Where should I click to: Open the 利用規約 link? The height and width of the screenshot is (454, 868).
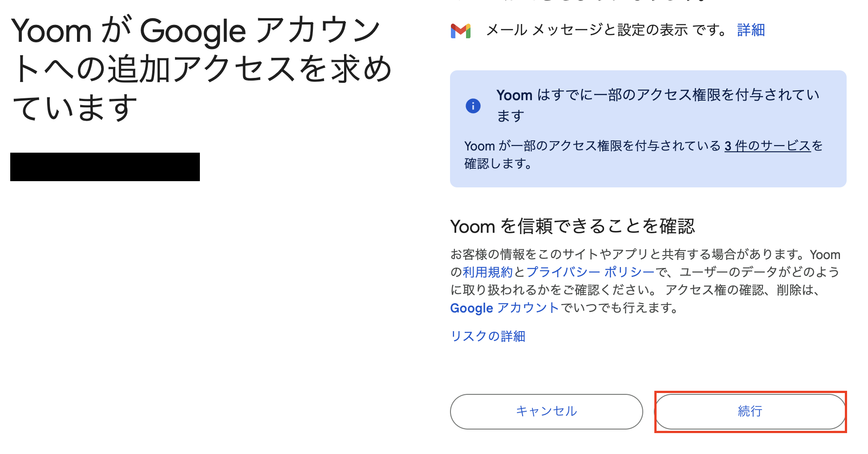(x=487, y=272)
